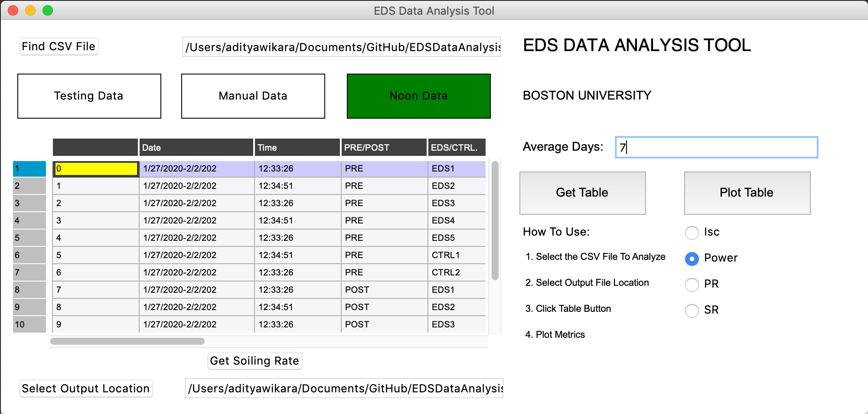This screenshot has width=868, height=414.
Task: Click the EDS2 cell in row 9
Action: pos(457,307)
